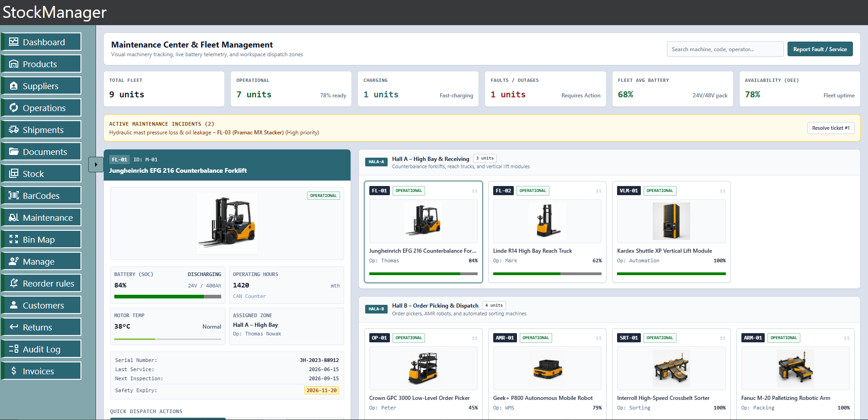Click the Products sidebar icon
Viewport: 868px width, 420px height.
pos(14,64)
